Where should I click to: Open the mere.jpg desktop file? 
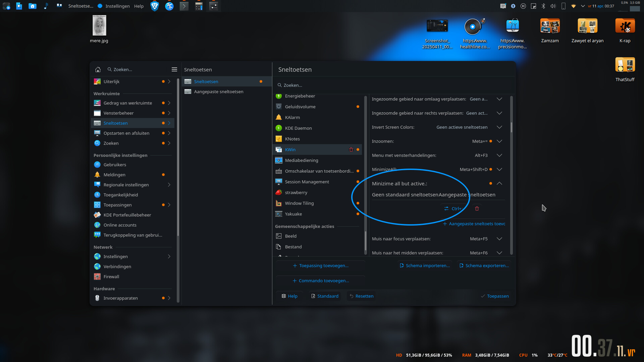pyautogui.click(x=99, y=29)
